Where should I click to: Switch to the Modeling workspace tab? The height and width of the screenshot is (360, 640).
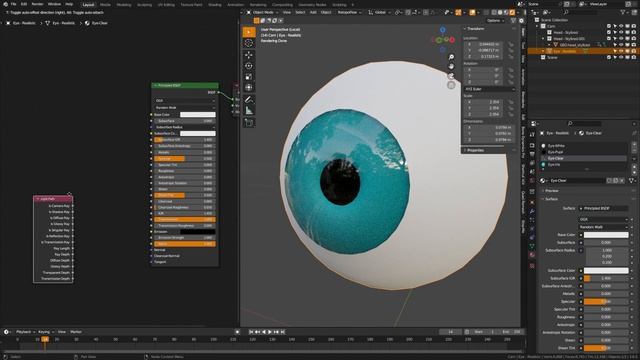point(124,4)
